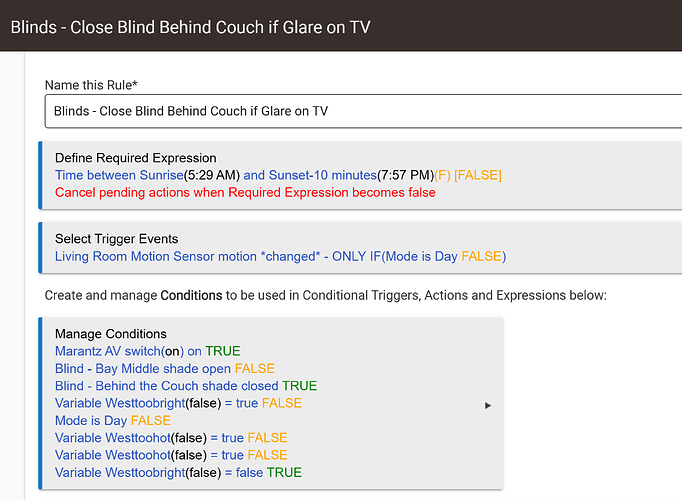Click the Name this Rule input field
The width and height of the screenshot is (682, 500).
click(x=363, y=111)
